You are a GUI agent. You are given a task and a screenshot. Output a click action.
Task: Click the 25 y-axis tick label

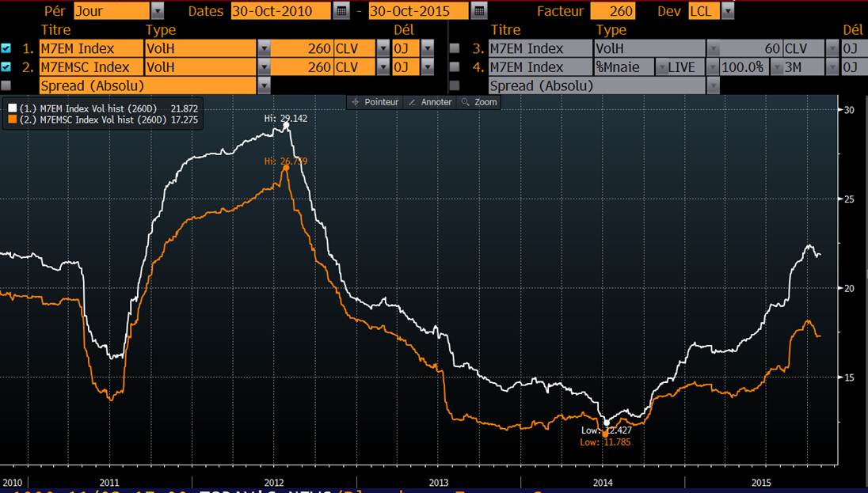click(849, 199)
